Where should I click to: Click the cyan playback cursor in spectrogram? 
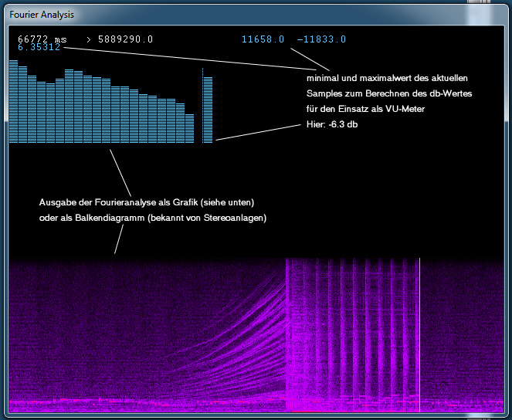[x=419, y=335]
